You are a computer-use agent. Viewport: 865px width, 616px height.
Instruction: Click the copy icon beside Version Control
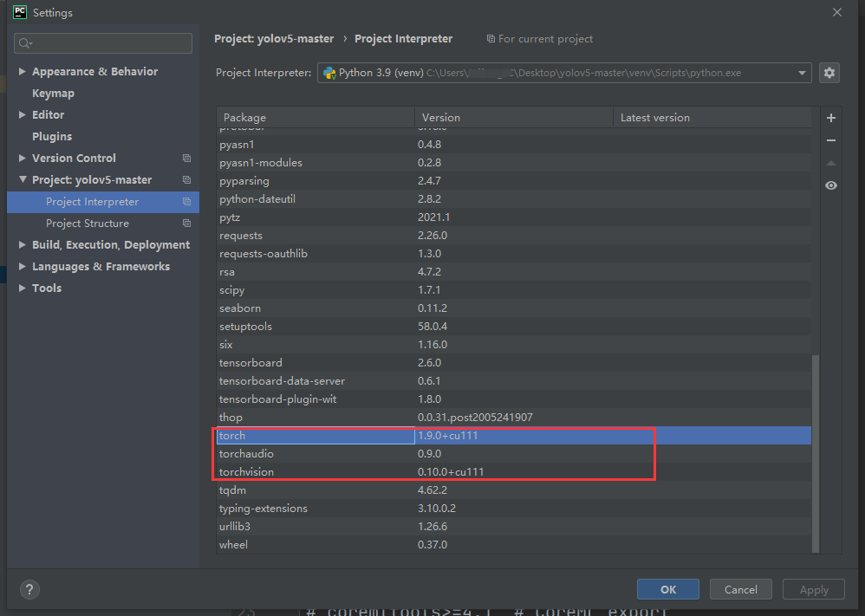coord(186,159)
